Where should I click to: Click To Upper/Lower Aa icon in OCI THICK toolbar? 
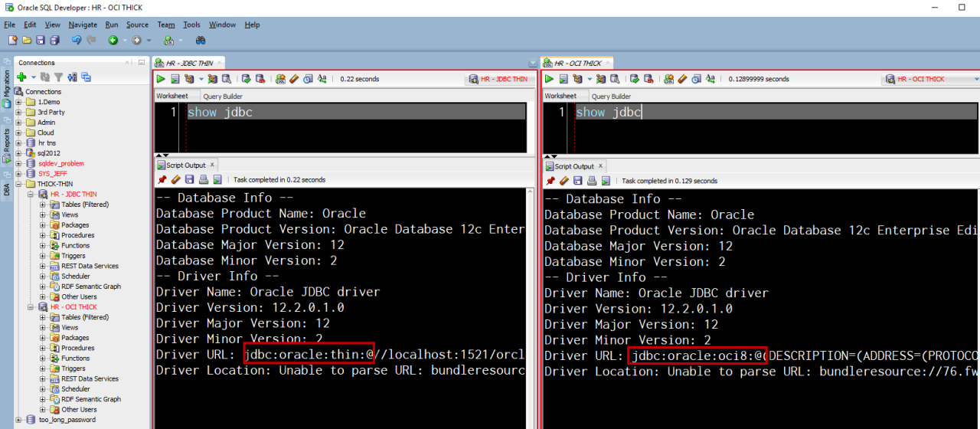coord(710,79)
